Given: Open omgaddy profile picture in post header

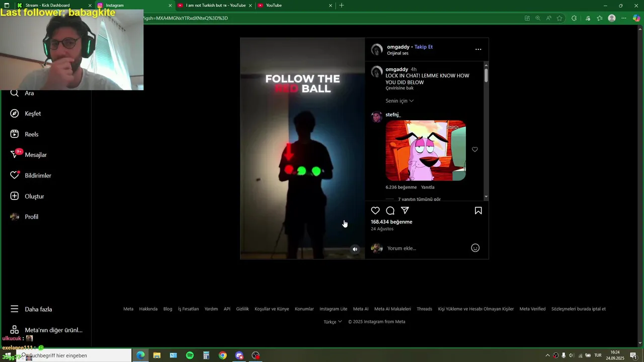Looking at the screenshot, I should click(377, 49).
